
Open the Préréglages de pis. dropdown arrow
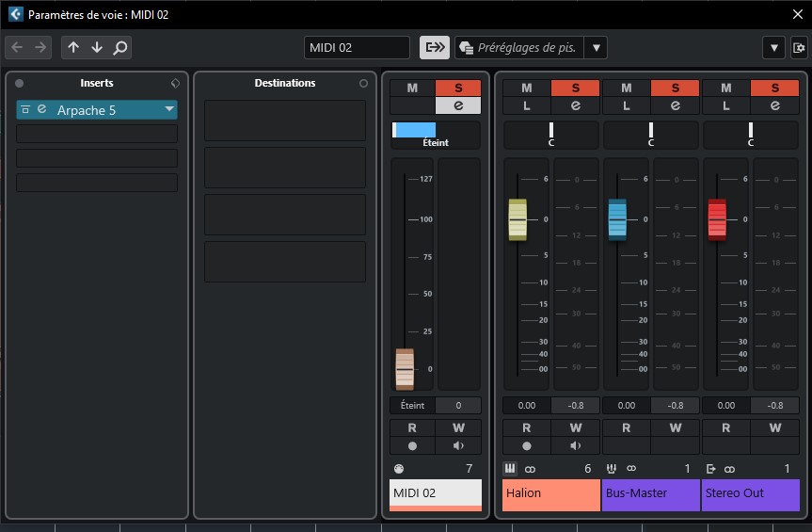click(596, 48)
